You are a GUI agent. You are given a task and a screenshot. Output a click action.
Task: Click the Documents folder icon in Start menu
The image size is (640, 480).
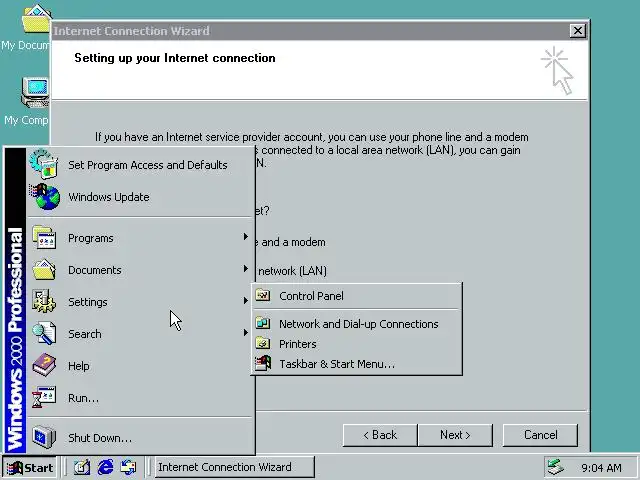[44, 269]
